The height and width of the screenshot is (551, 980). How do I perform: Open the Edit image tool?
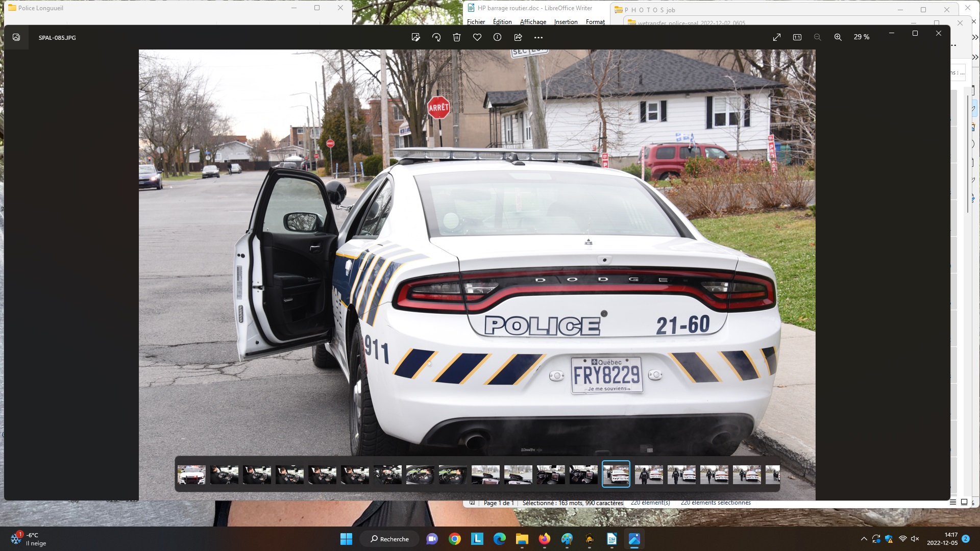click(415, 37)
